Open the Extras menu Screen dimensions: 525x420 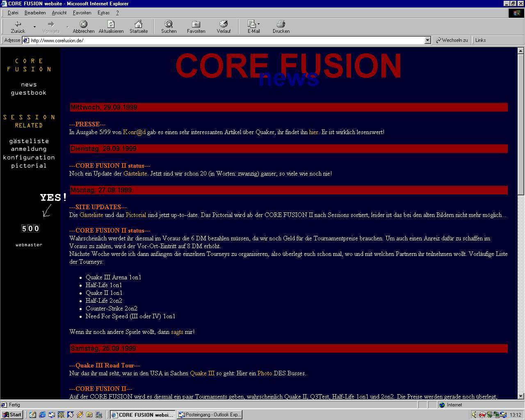click(x=103, y=13)
